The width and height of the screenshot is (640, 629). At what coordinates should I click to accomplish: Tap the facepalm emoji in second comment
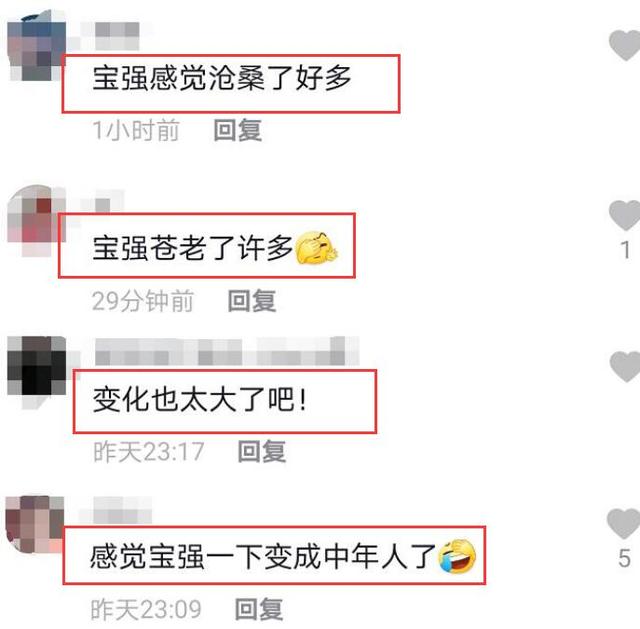pos(316,247)
